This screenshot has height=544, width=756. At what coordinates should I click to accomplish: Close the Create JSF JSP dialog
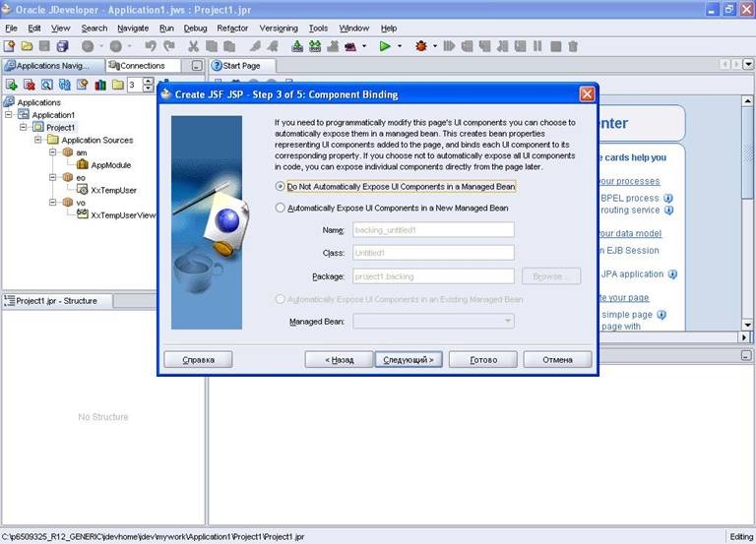point(587,94)
